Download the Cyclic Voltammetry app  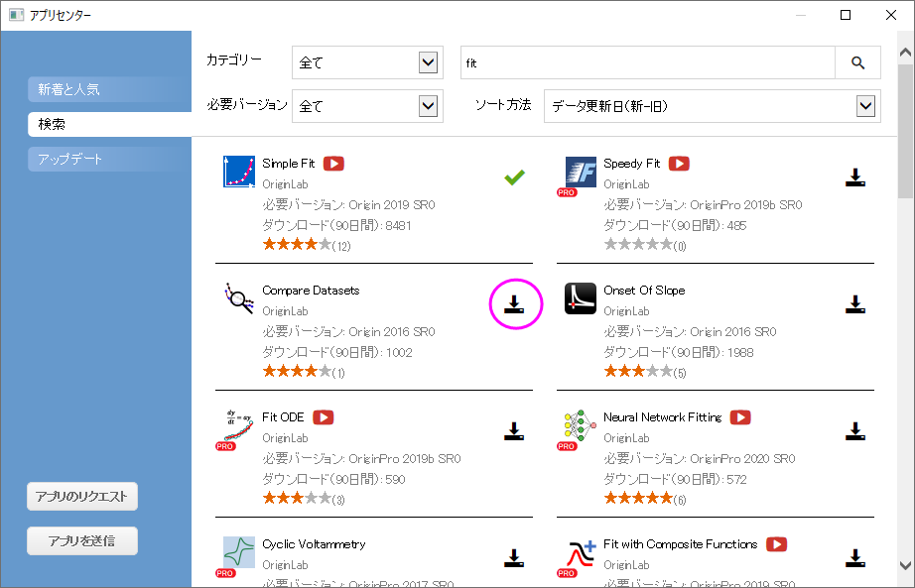tap(514, 558)
